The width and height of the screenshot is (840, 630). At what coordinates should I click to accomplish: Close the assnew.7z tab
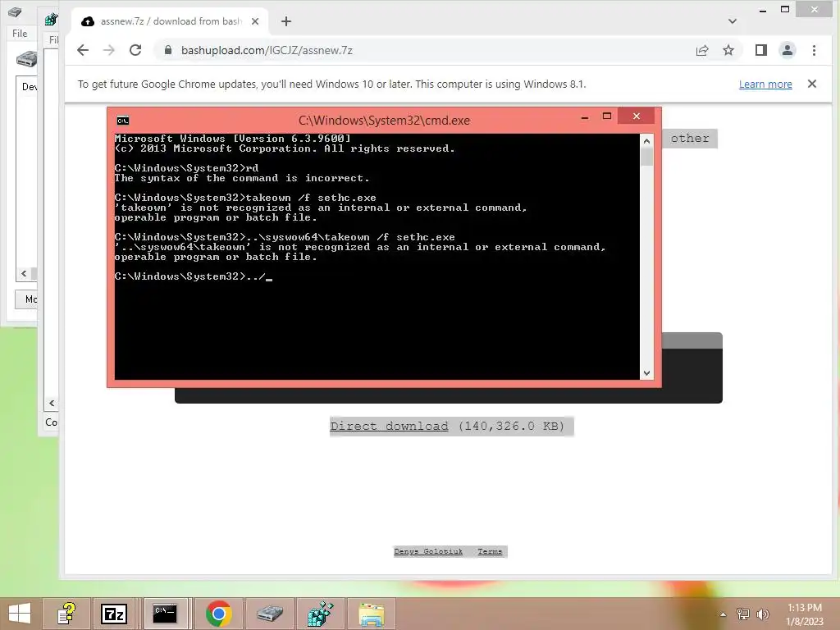click(255, 21)
